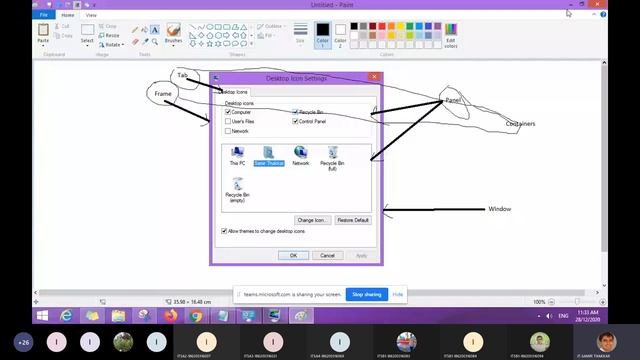Click the Paint app icon on taskbar
The height and width of the screenshot is (360, 640).
point(301,316)
